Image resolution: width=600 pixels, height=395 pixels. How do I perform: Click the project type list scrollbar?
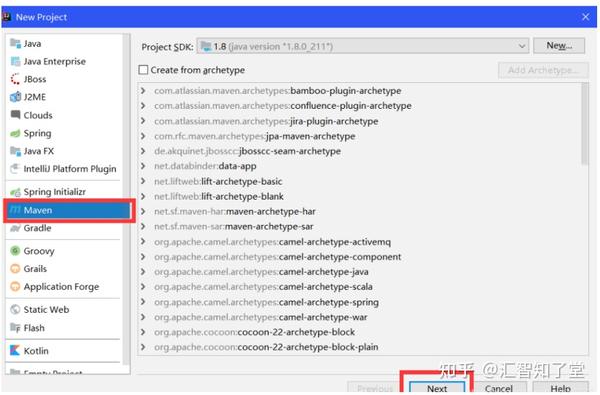(x=126, y=199)
